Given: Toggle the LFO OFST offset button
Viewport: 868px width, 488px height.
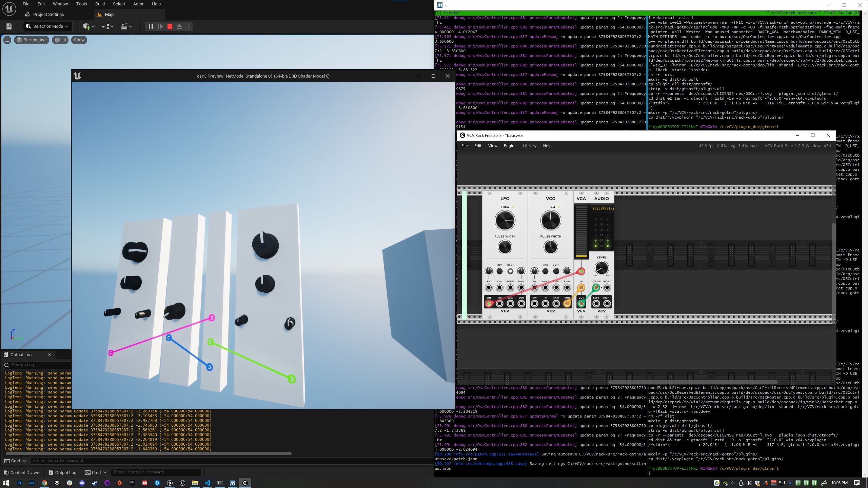Looking at the screenshot, I should click(x=510, y=271).
